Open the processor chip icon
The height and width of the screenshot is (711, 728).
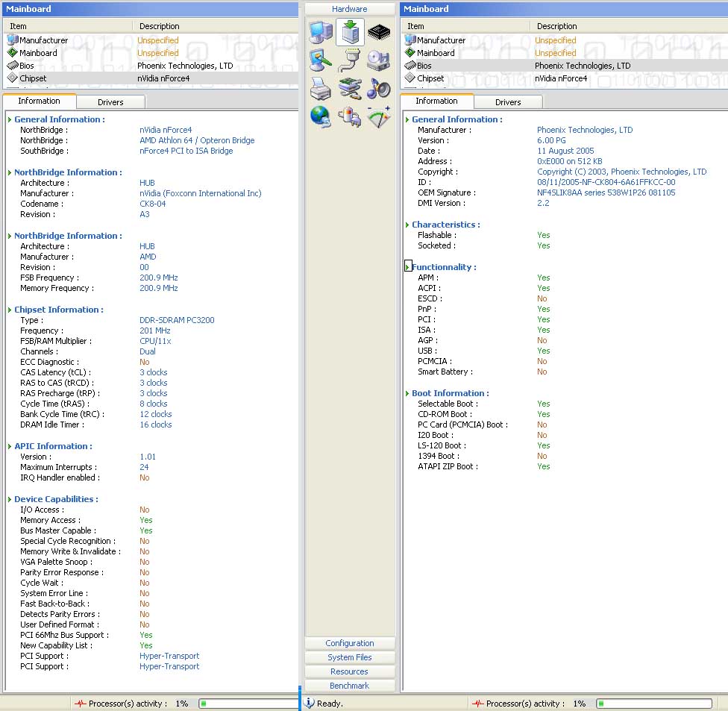[x=379, y=32]
